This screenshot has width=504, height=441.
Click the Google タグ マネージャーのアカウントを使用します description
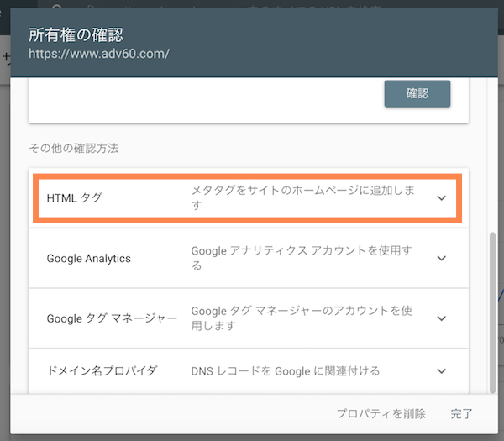[x=302, y=318]
